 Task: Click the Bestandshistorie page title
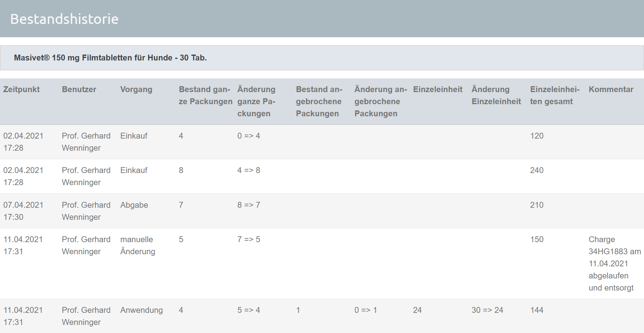(x=64, y=19)
